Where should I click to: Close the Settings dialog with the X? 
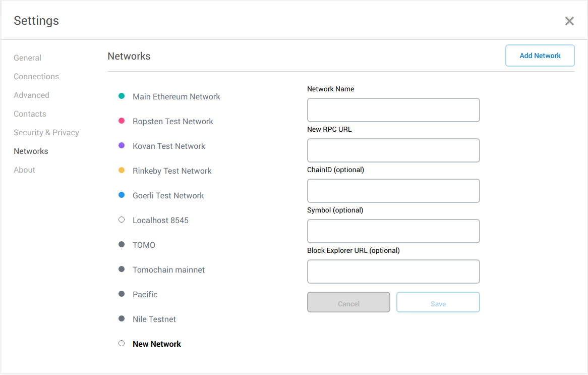coord(569,21)
